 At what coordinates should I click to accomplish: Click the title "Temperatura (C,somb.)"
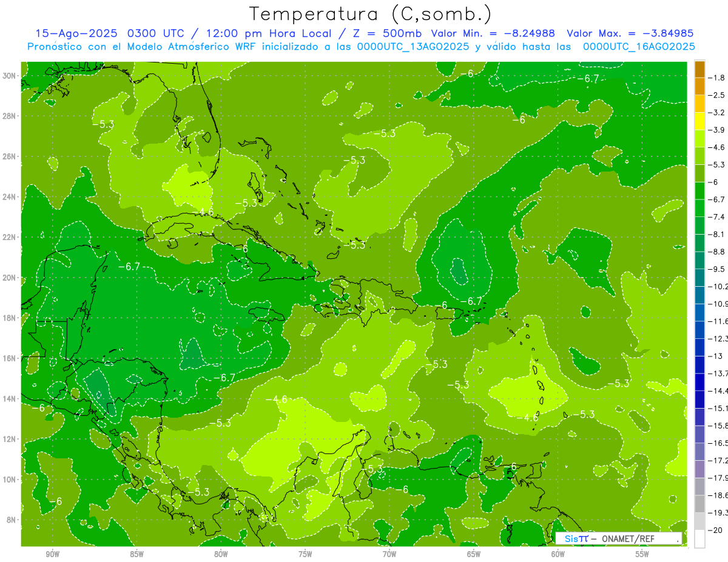tap(370, 15)
